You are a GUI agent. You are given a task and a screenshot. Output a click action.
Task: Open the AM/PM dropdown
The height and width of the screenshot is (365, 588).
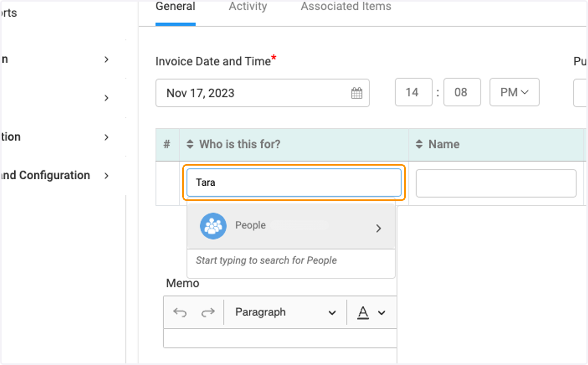click(x=514, y=92)
